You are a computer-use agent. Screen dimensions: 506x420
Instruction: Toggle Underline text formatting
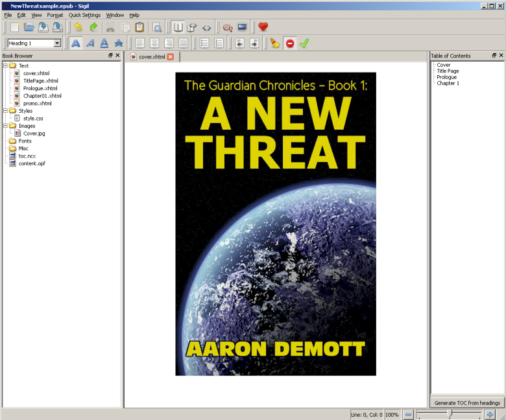(104, 43)
